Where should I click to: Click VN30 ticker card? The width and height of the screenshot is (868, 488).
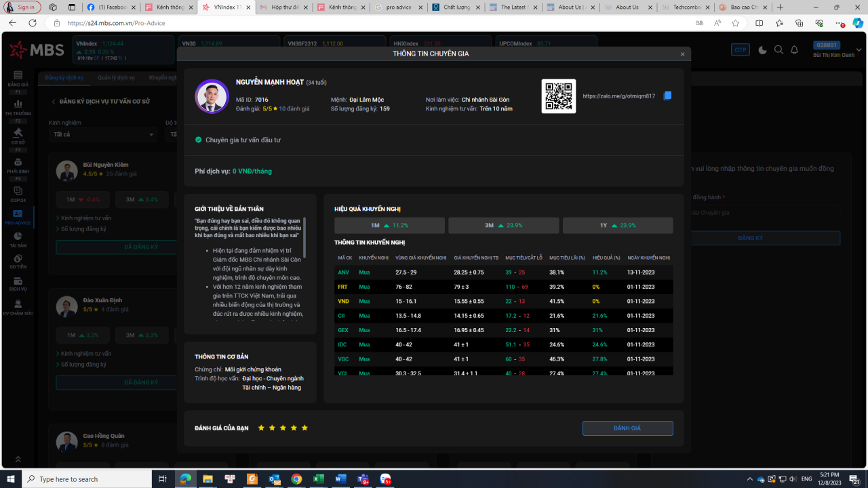pyautogui.click(x=229, y=49)
